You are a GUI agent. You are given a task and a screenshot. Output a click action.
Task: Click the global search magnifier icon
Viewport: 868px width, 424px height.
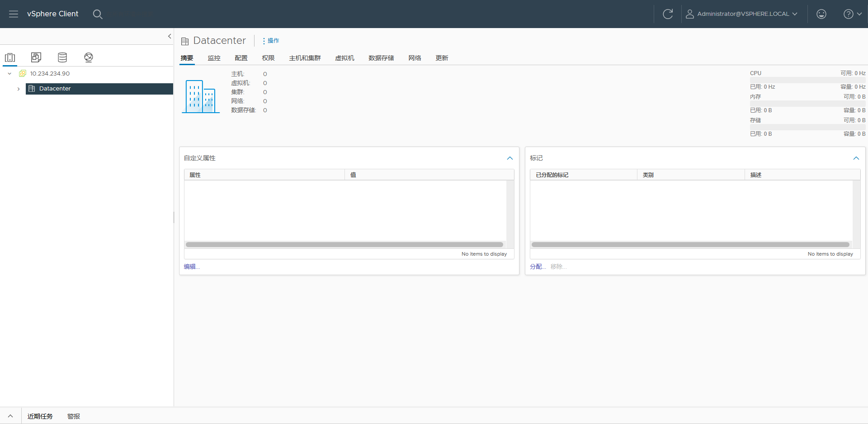(98, 14)
